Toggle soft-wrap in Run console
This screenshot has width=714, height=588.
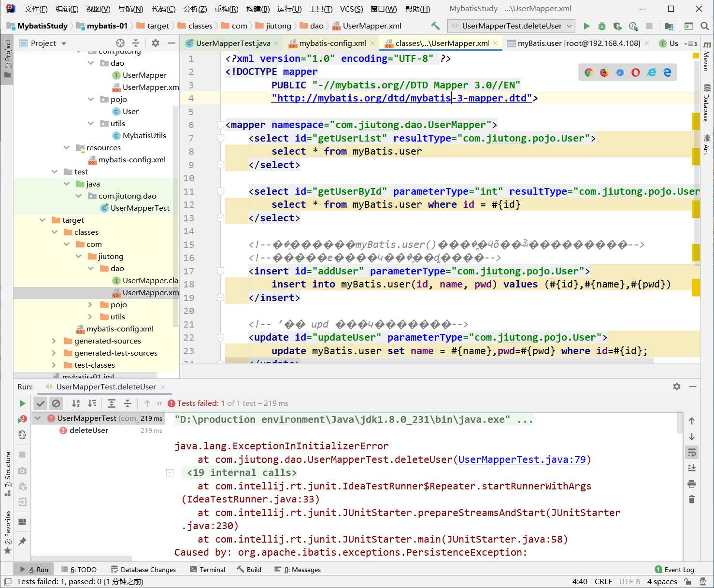pos(692,452)
